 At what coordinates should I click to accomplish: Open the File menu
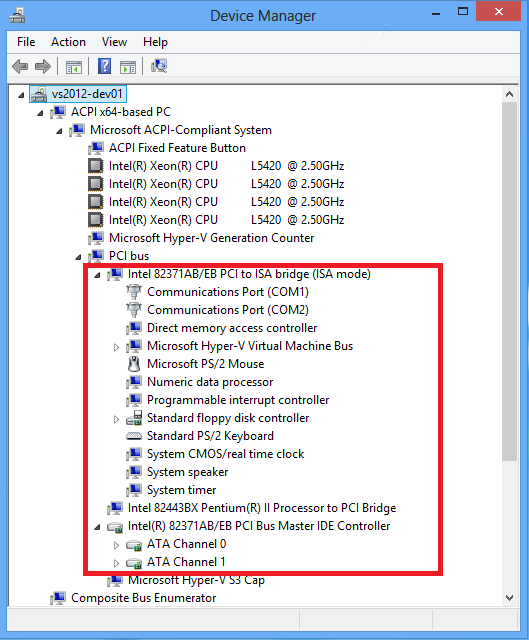tap(26, 42)
